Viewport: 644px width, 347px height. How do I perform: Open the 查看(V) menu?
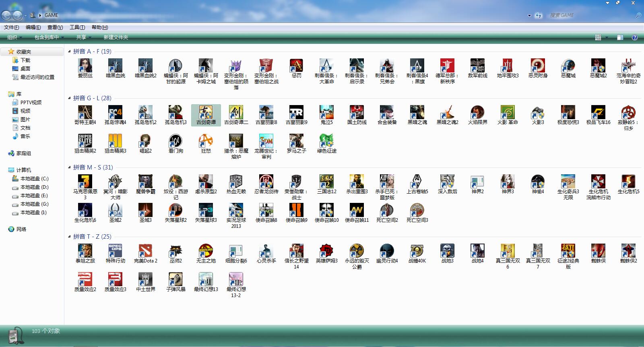[55, 27]
